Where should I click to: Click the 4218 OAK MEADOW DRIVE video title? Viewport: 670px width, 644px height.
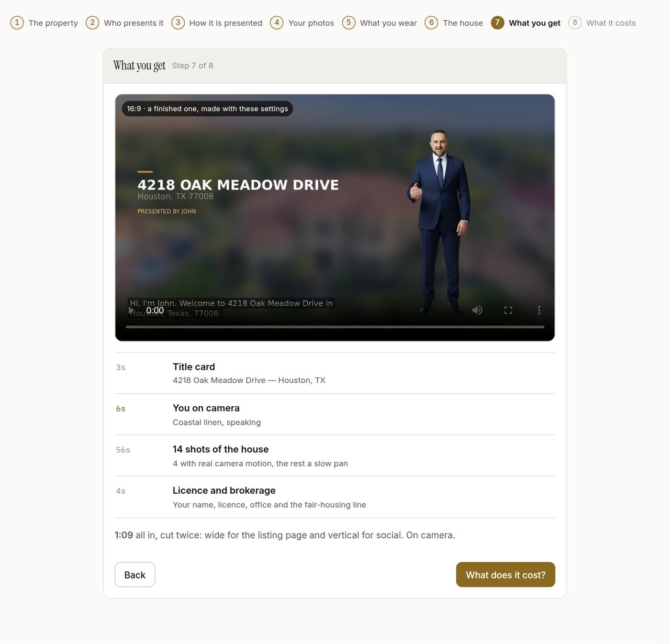238,185
